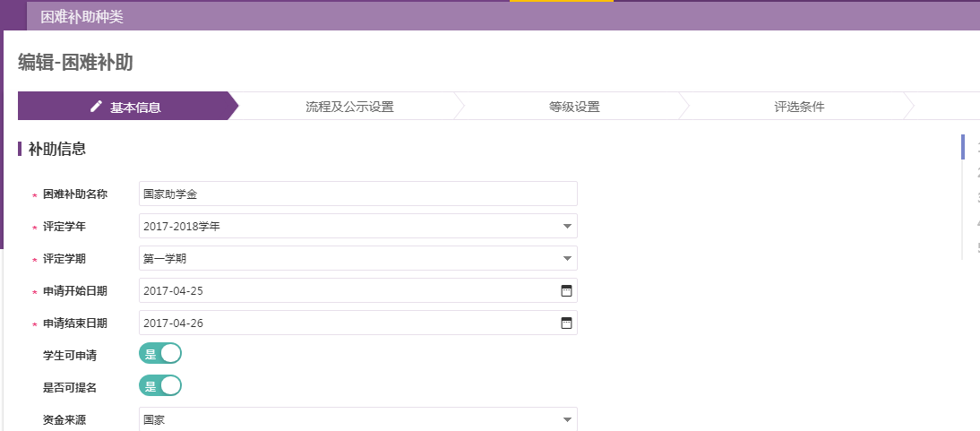Click the 评定学期 field label
This screenshot has height=431, width=980.
[64, 259]
